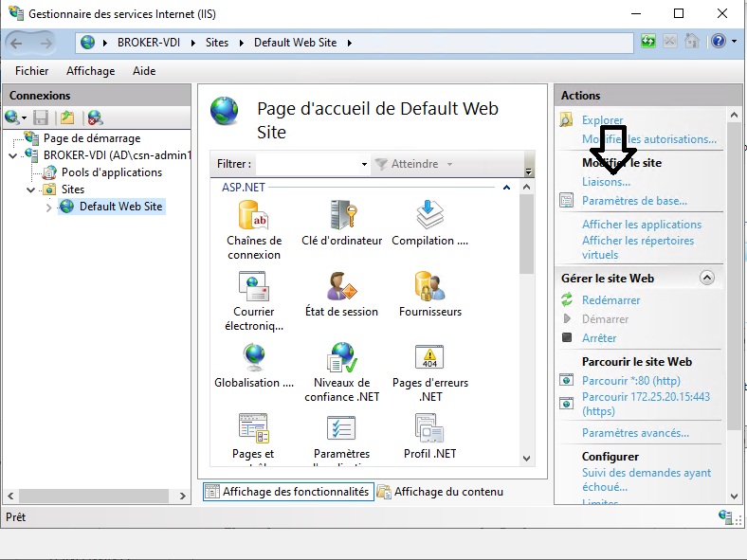The width and height of the screenshot is (747, 560).
Task: Click Arrêter to stop the site
Action: pyautogui.click(x=599, y=338)
